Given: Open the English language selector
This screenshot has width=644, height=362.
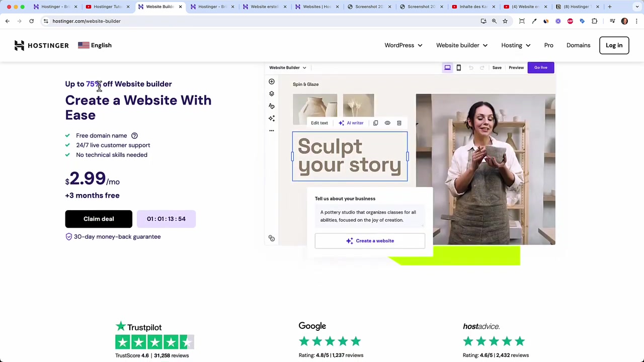Looking at the screenshot, I should (x=95, y=45).
